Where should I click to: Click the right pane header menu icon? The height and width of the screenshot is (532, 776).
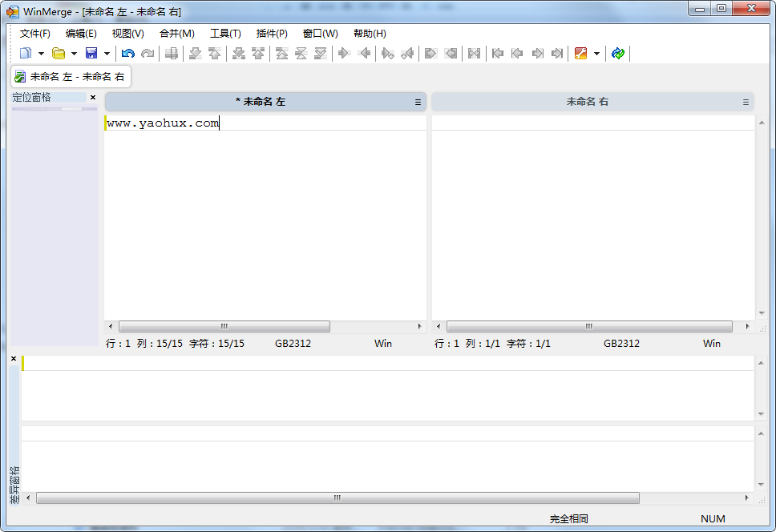tap(746, 103)
